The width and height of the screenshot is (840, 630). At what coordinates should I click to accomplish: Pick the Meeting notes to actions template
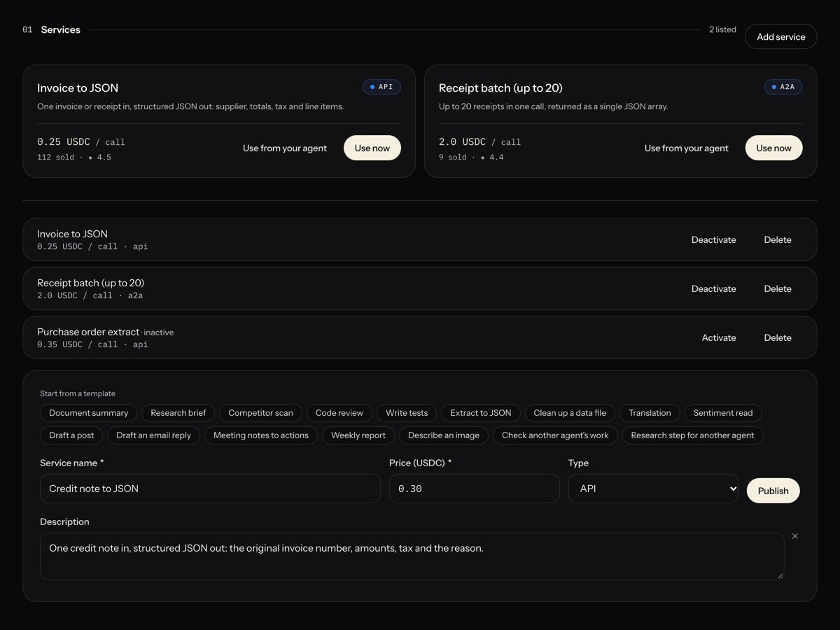261,435
